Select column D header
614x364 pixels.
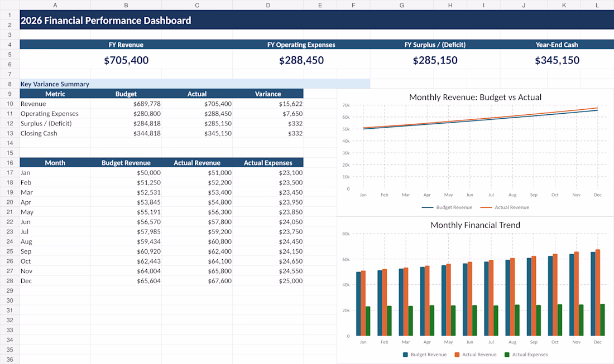click(x=268, y=5)
